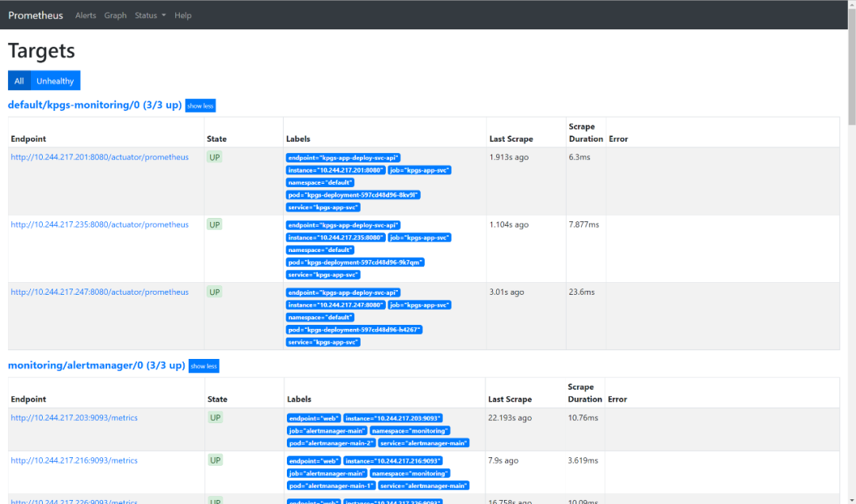Viewport: 856px width, 504px height.
Task: Click scrape duration 10.76ms
Action: pyautogui.click(x=583, y=418)
